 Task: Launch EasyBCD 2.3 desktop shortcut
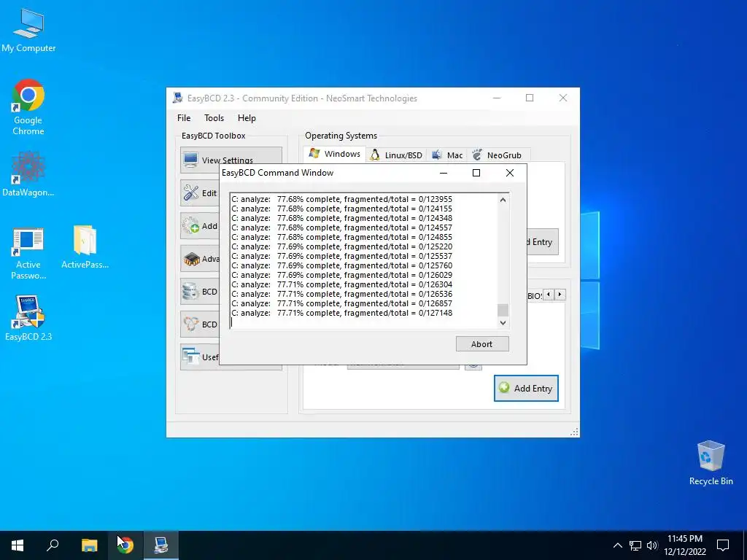tap(28, 318)
